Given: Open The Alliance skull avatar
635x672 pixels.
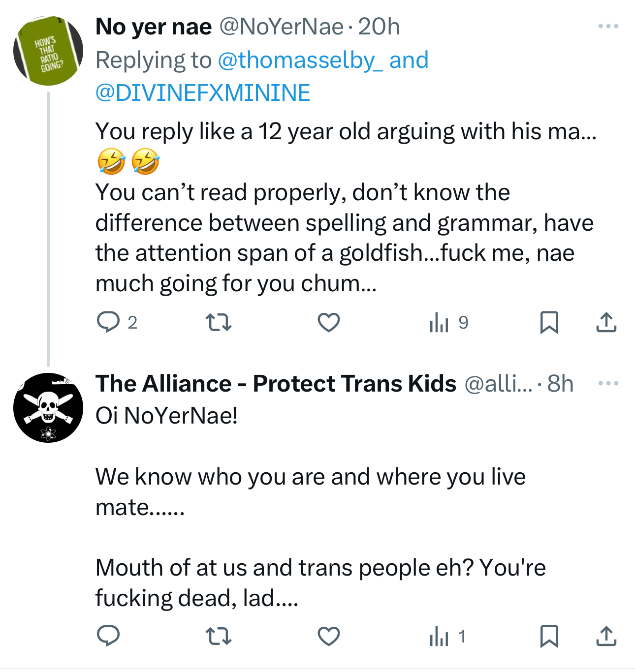Looking at the screenshot, I should 48,408.
